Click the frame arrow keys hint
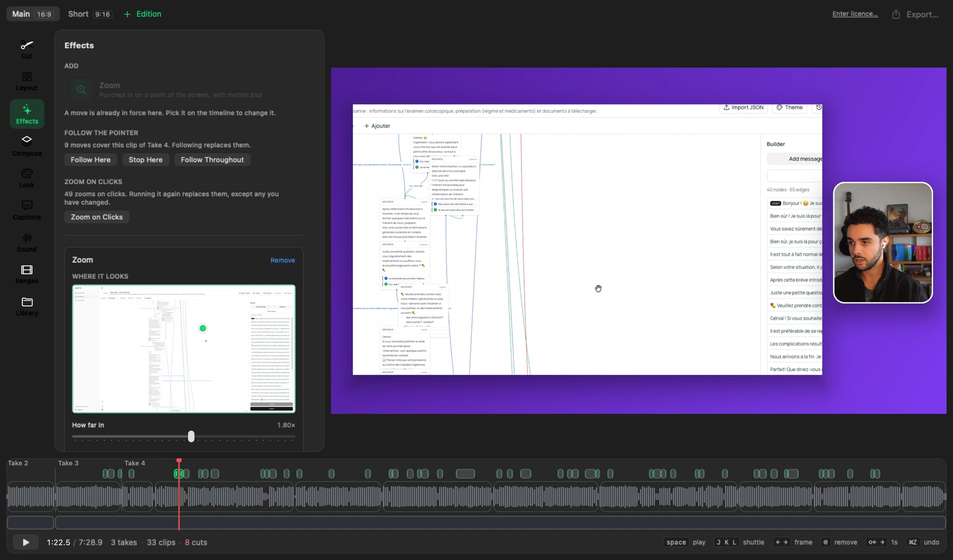 click(x=781, y=542)
